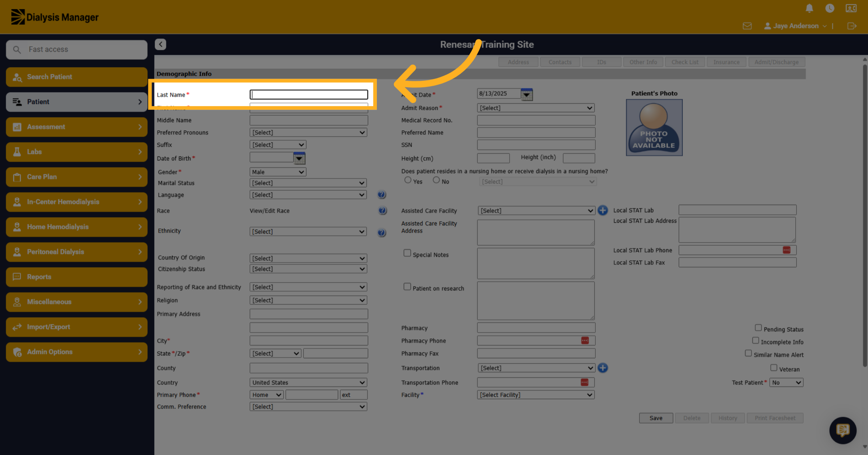Switch to the Insurance tab

click(726, 62)
